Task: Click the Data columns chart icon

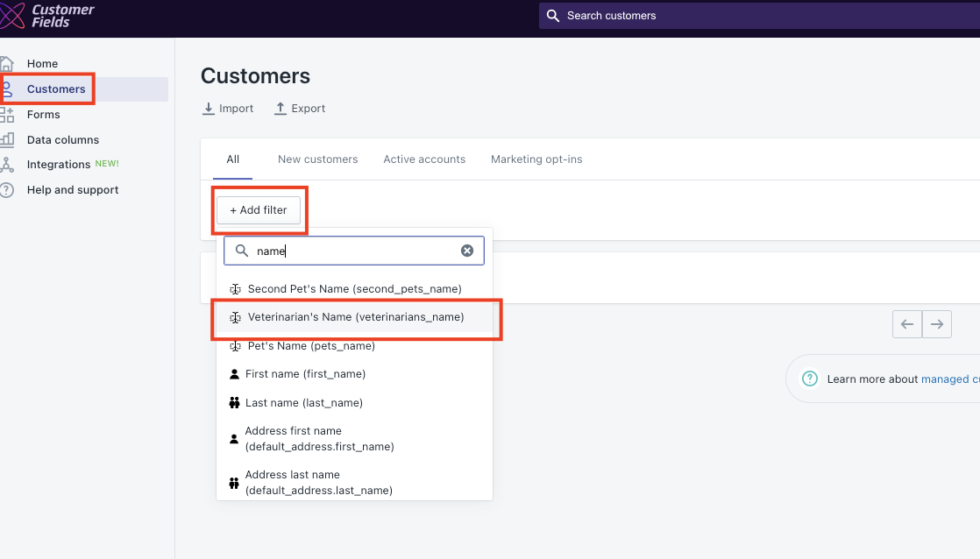Action: click(7, 139)
